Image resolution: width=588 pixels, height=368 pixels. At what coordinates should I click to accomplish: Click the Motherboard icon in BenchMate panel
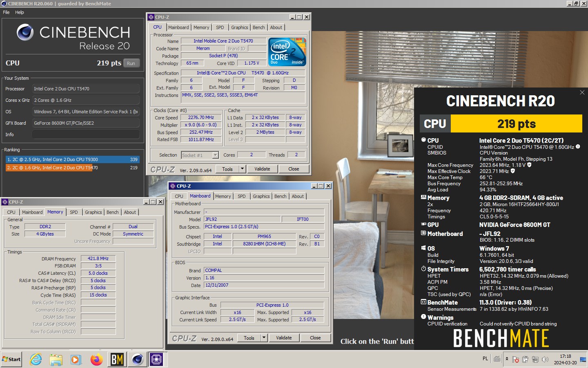click(x=423, y=233)
